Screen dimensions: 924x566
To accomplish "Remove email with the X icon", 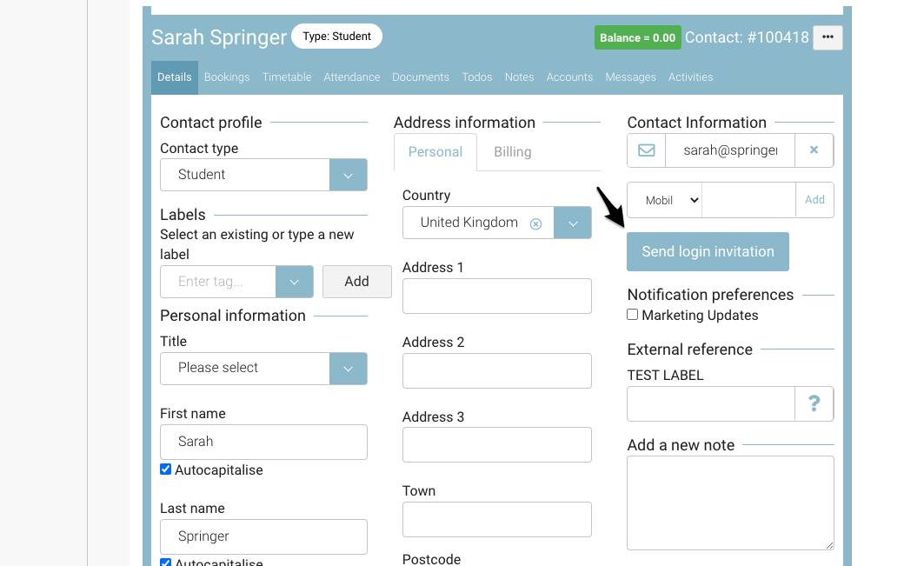I will 814,150.
